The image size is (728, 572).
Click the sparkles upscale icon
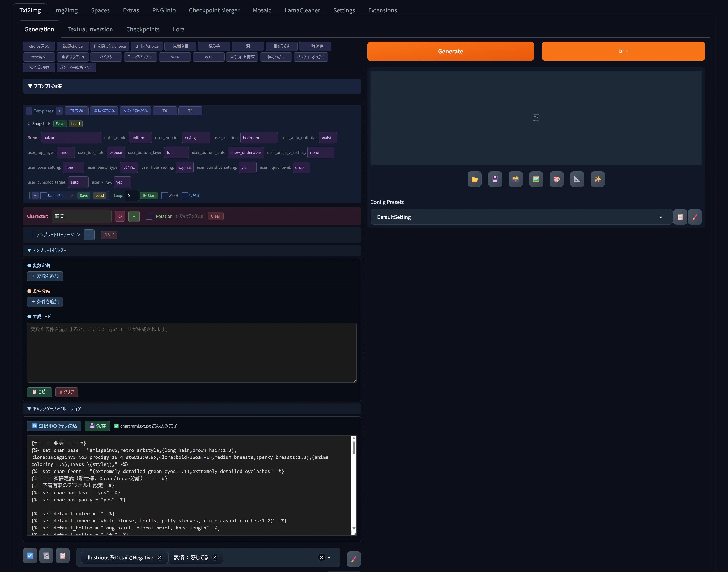(597, 179)
